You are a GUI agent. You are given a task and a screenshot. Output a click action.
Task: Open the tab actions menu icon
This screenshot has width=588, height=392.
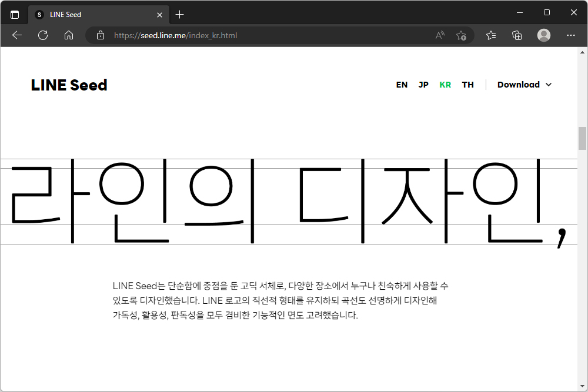click(x=15, y=15)
